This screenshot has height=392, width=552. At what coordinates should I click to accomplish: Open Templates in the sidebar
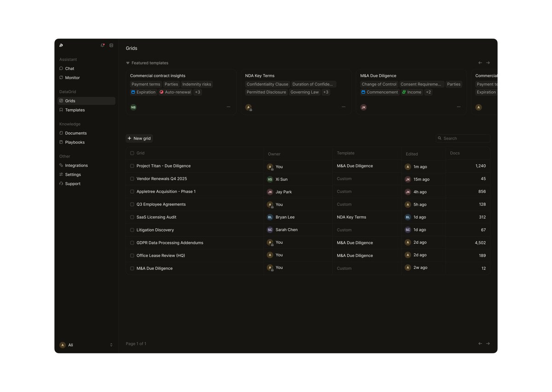86,110
